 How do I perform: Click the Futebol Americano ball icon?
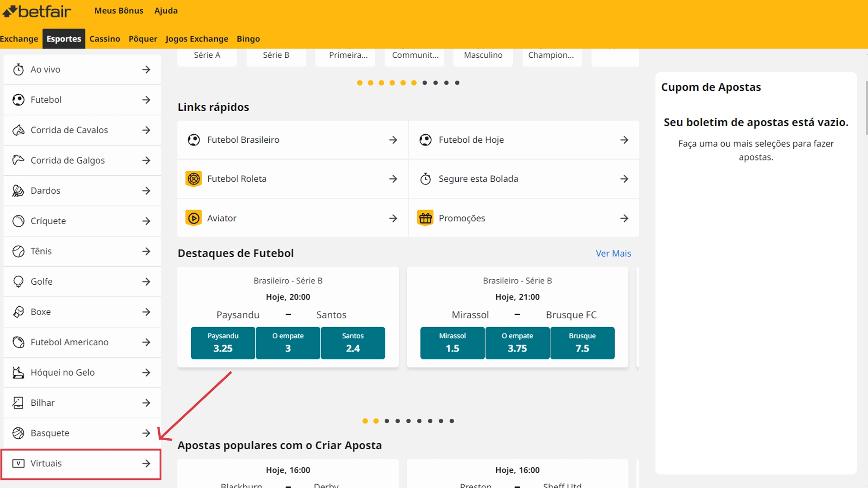coord(18,342)
